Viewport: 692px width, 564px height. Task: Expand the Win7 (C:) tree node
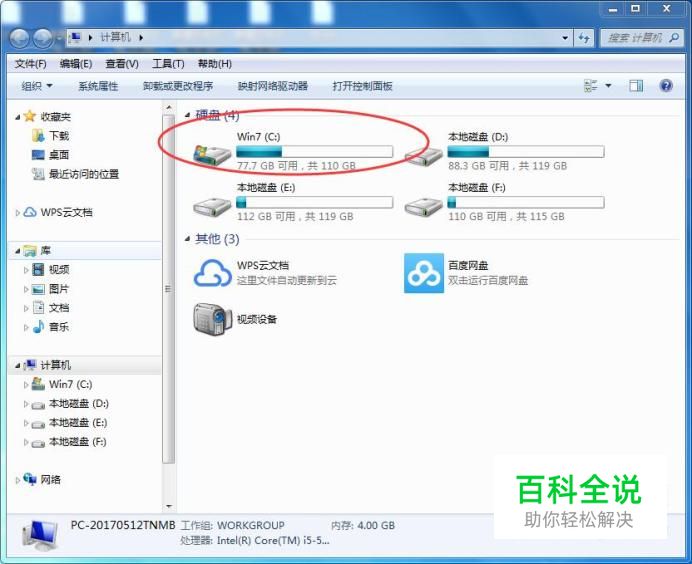(x=26, y=385)
